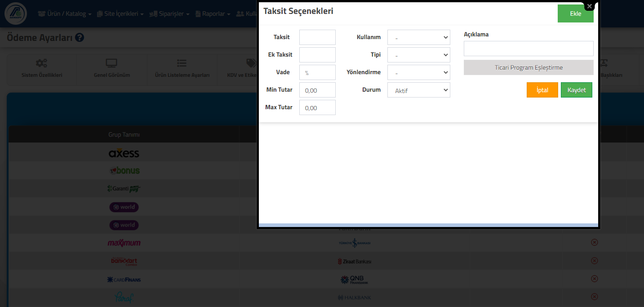Click the delete icon in bankkart row
This screenshot has width=644, height=307.
pyautogui.click(x=594, y=261)
